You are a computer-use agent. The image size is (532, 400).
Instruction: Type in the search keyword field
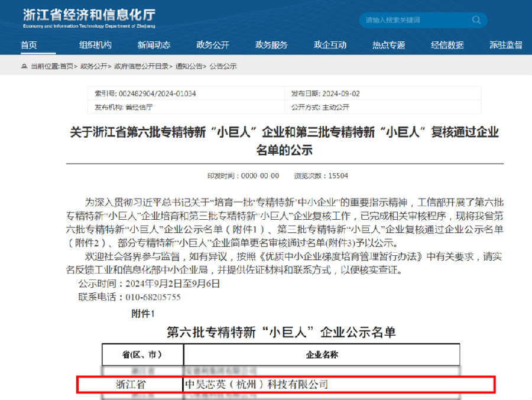click(x=414, y=20)
